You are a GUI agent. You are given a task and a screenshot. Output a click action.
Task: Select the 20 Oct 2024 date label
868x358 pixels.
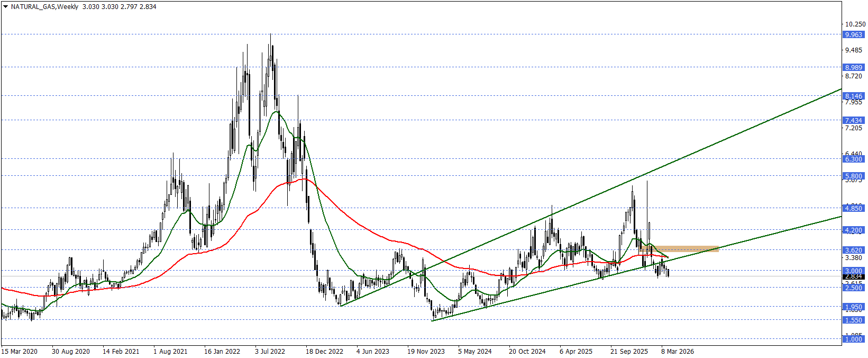pyautogui.click(x=527, y=351)
